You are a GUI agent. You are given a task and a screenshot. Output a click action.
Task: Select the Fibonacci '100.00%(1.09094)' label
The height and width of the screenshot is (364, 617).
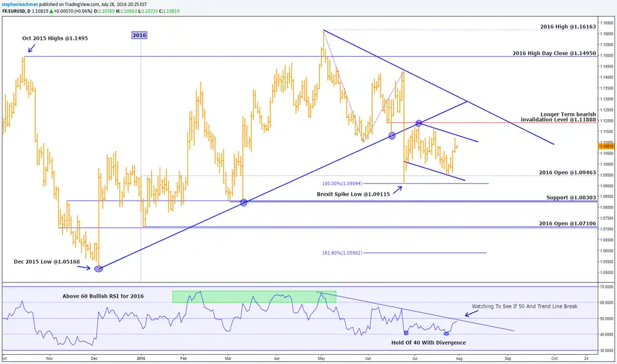pos(342,184)
